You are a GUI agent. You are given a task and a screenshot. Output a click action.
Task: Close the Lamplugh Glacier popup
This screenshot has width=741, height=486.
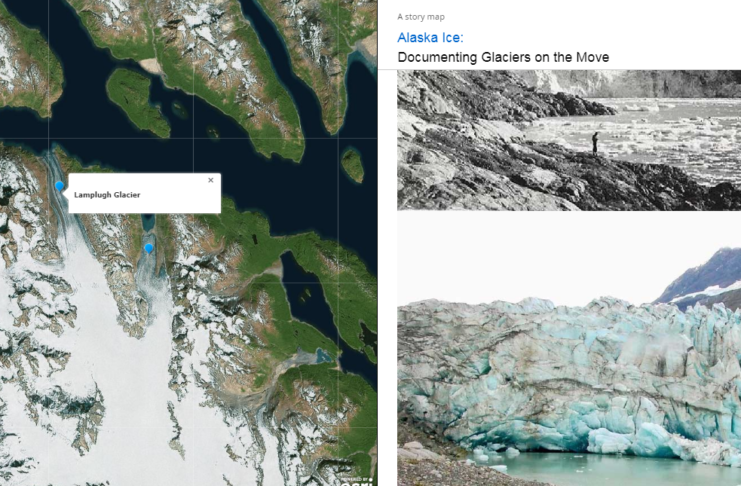pos(210,180)
